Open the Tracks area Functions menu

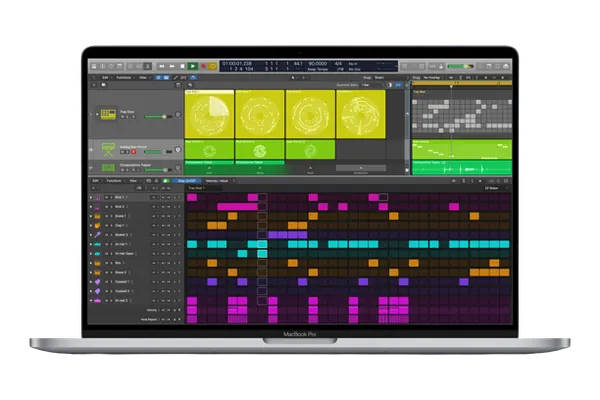(124, 78)
